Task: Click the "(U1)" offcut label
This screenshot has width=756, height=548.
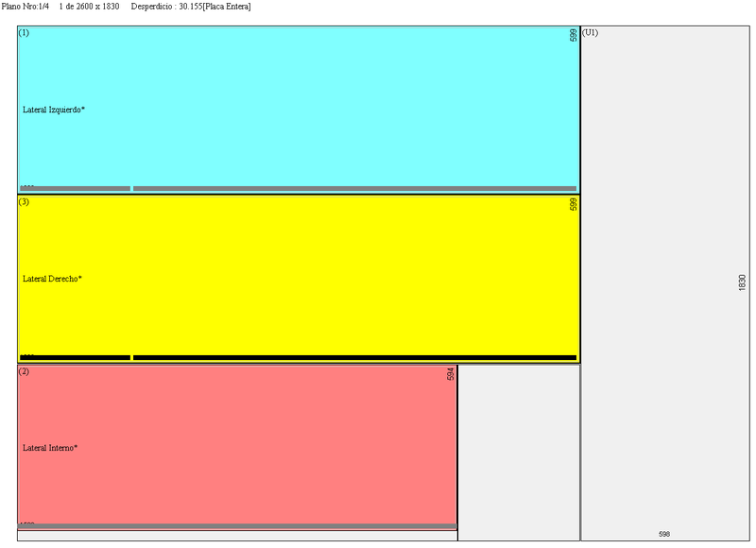Action: pos(590,32)
